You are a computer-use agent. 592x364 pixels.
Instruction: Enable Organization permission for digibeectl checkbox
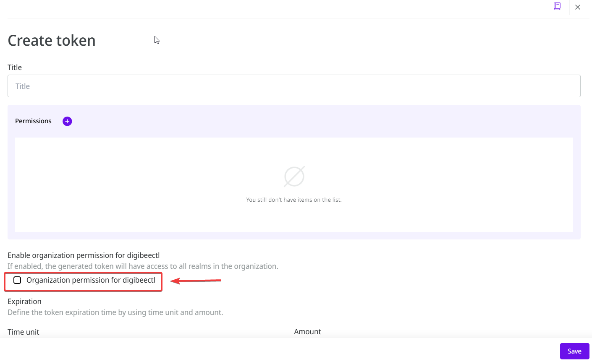click(17, 280)
